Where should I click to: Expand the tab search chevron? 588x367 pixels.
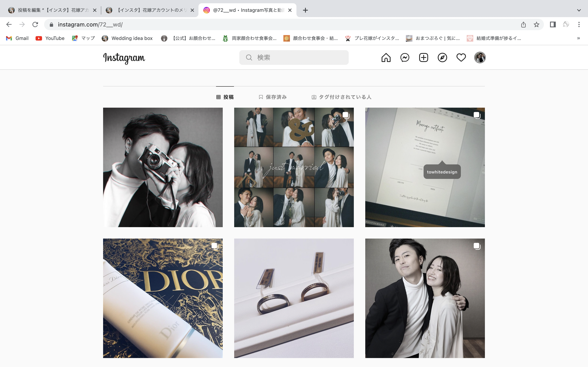point(579,10)
